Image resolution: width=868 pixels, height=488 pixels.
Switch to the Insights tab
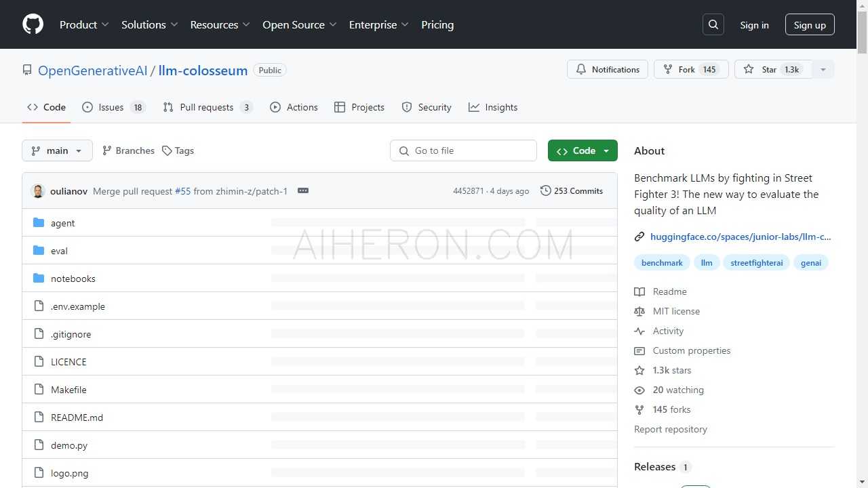coord(493,107)
